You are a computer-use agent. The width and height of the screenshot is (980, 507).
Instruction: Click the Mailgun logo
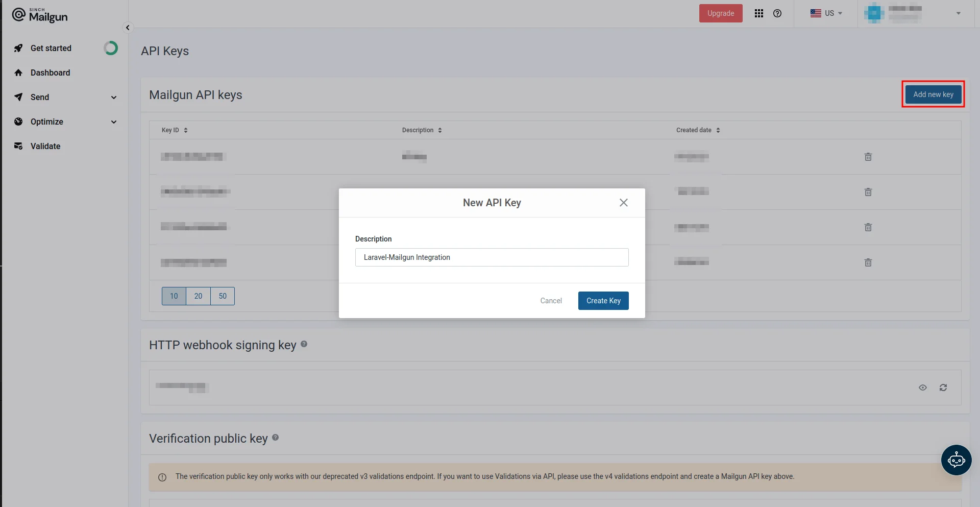pos(40,15)
